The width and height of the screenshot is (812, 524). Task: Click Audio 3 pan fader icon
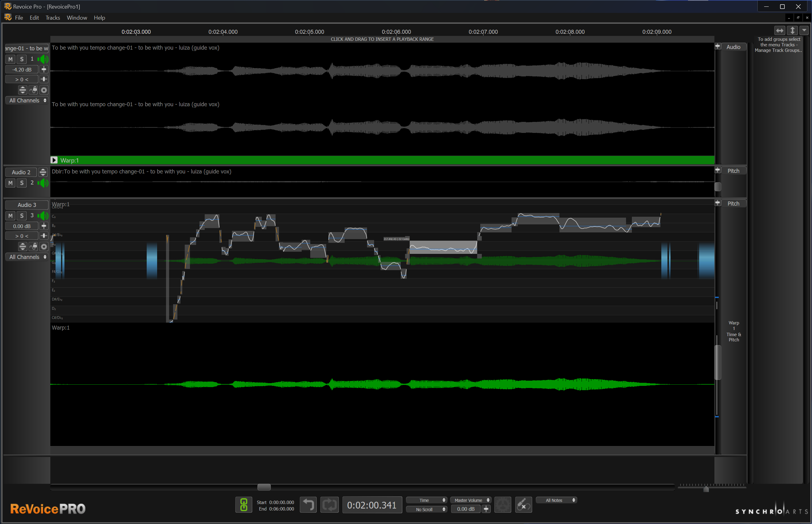coord(44,236)
